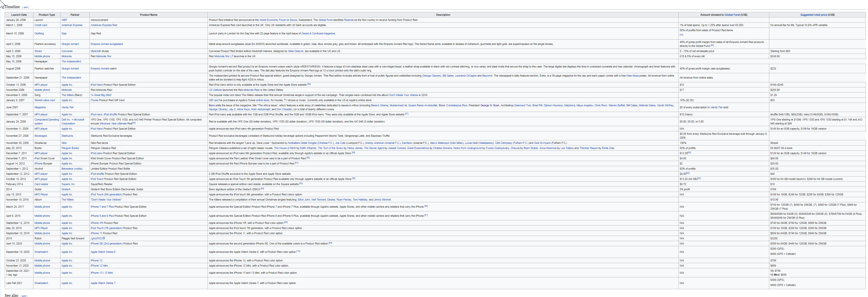
Task: Open Global Fund link in Amount donated header
Action: [732, 15]
